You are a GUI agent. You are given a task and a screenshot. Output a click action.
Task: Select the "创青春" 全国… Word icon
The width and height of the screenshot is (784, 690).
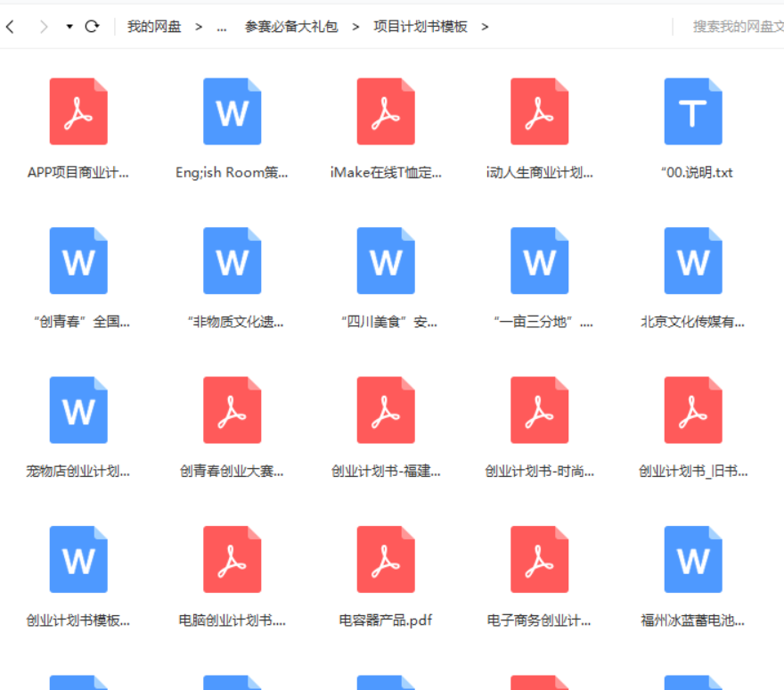[x=78, y=260]
